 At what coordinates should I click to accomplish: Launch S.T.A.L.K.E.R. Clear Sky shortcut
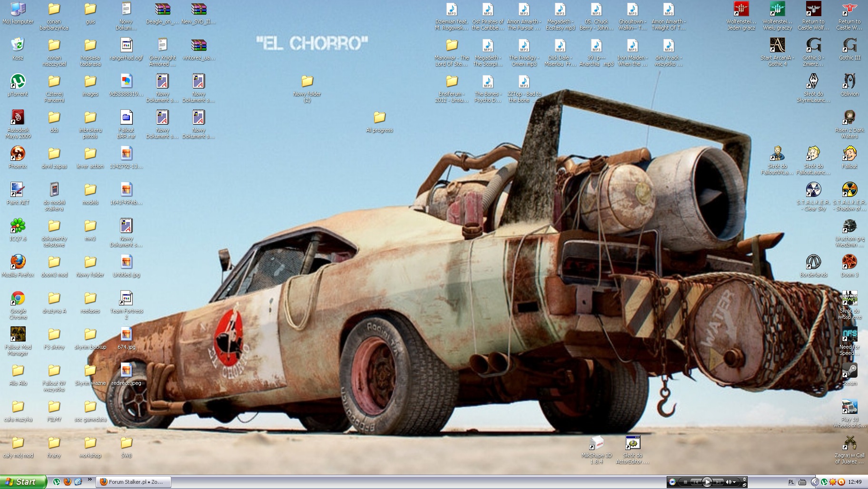point(813,196)
